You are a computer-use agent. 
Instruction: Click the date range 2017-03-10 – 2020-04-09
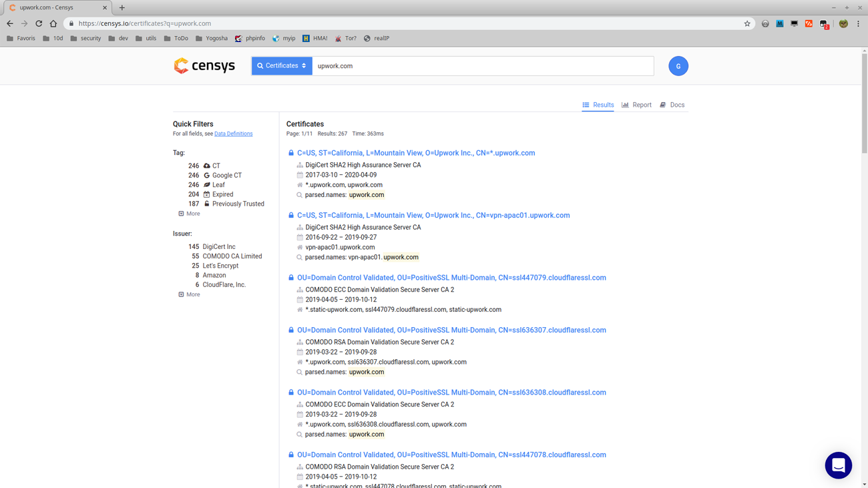point(341,175)
